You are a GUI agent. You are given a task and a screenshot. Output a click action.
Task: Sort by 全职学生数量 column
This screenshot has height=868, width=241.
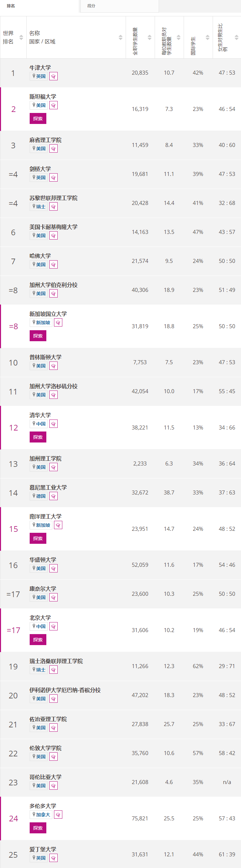click(x=149, y=37)
